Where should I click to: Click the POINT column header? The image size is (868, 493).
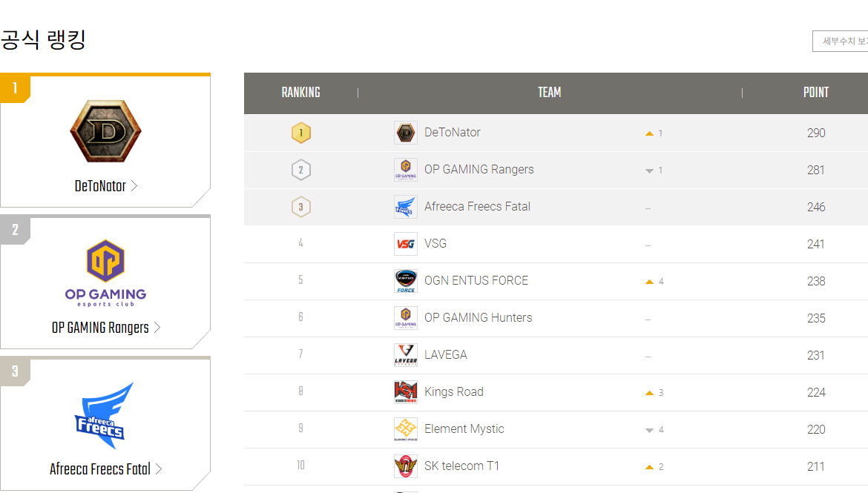click(816, 93)
